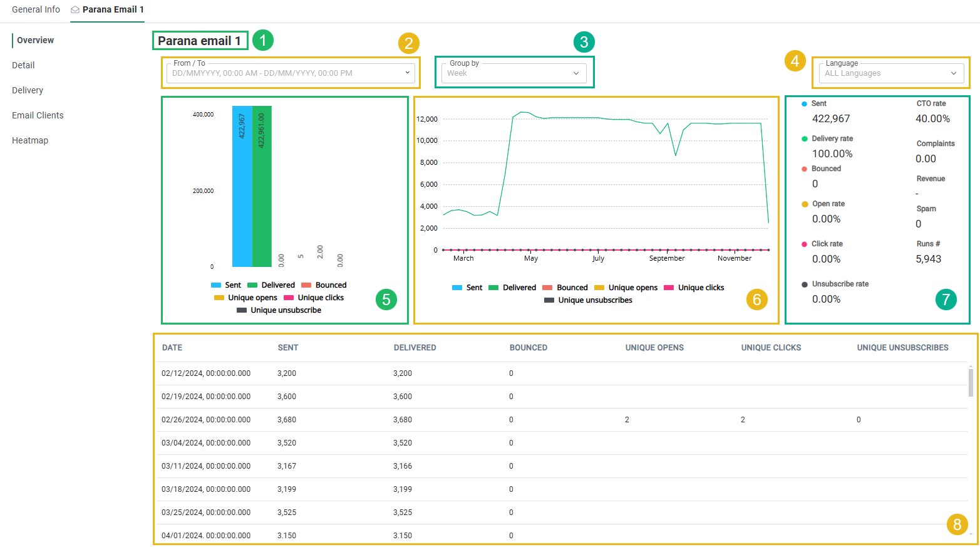Open the Delivery page in sidebar
980x547 pixels.
(28, 90)
